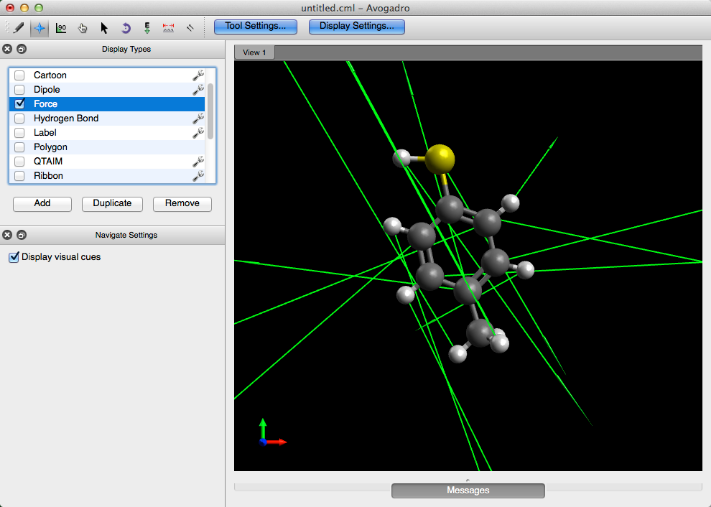Select the Manipulate hand tool

(x=83, y=27)
